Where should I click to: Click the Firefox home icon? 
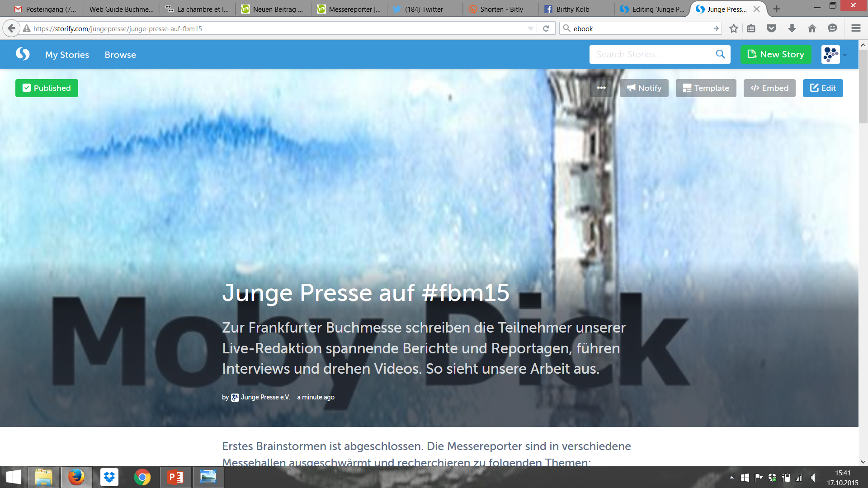pos(812,28)
